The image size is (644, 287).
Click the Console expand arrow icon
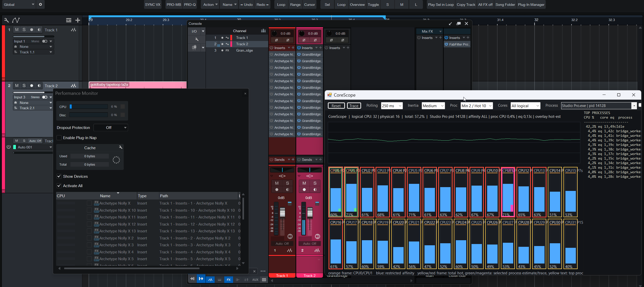click(x=450, y=24)
